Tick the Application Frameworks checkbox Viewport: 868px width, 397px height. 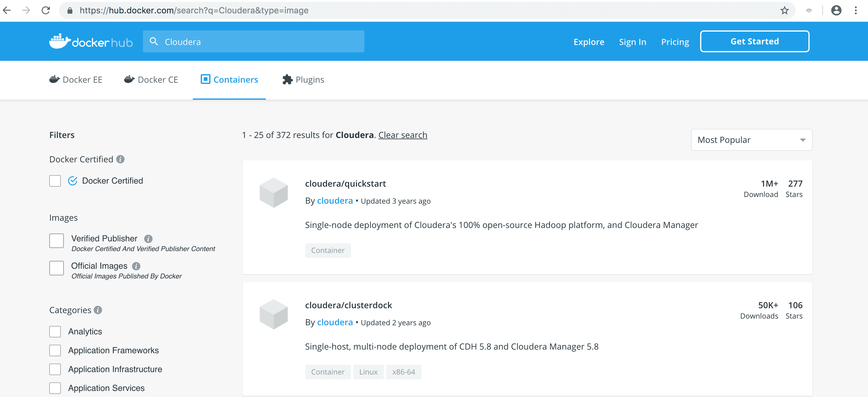point(55,350)
